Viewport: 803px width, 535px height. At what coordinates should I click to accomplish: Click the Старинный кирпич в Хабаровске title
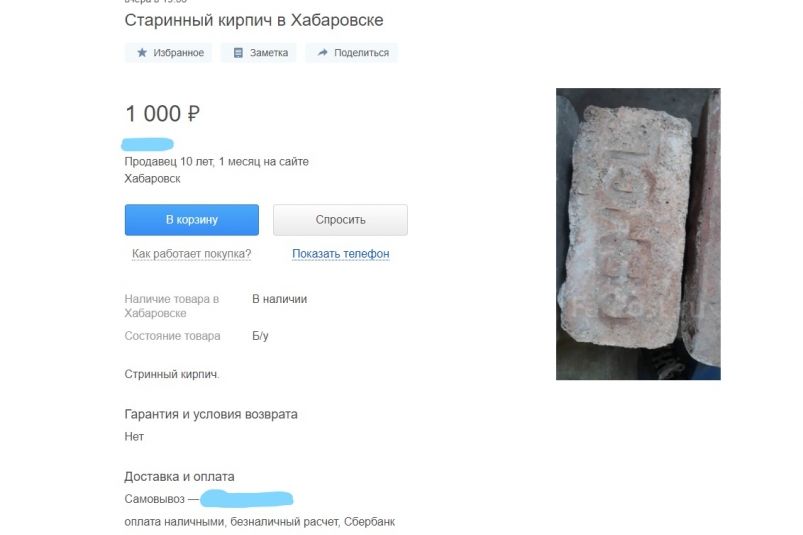253,20
